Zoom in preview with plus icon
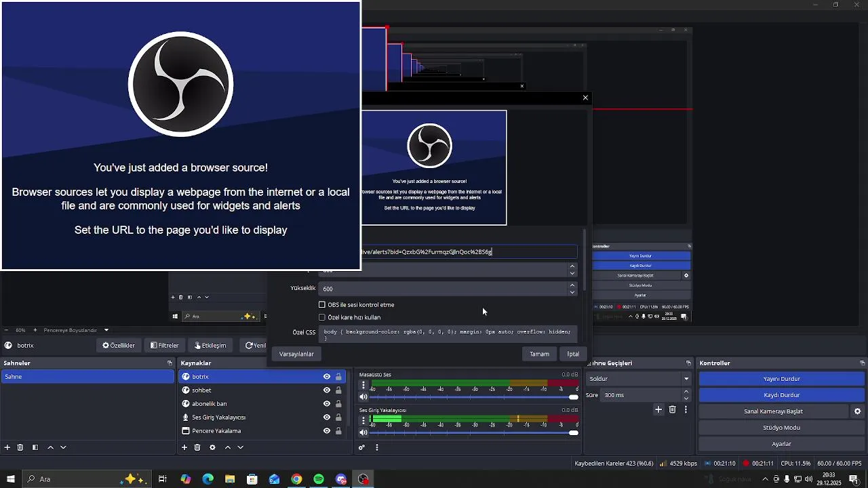 tap(35, 330)
